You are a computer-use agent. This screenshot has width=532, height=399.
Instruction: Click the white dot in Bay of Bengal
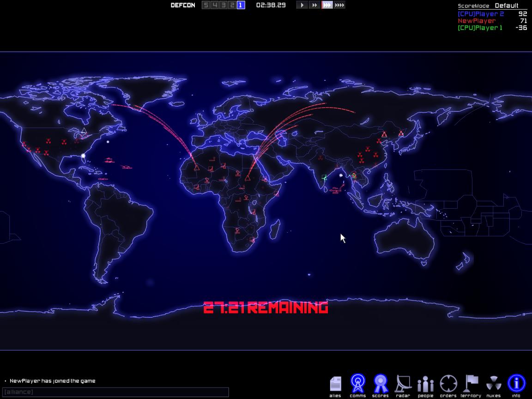pos(341,175)
